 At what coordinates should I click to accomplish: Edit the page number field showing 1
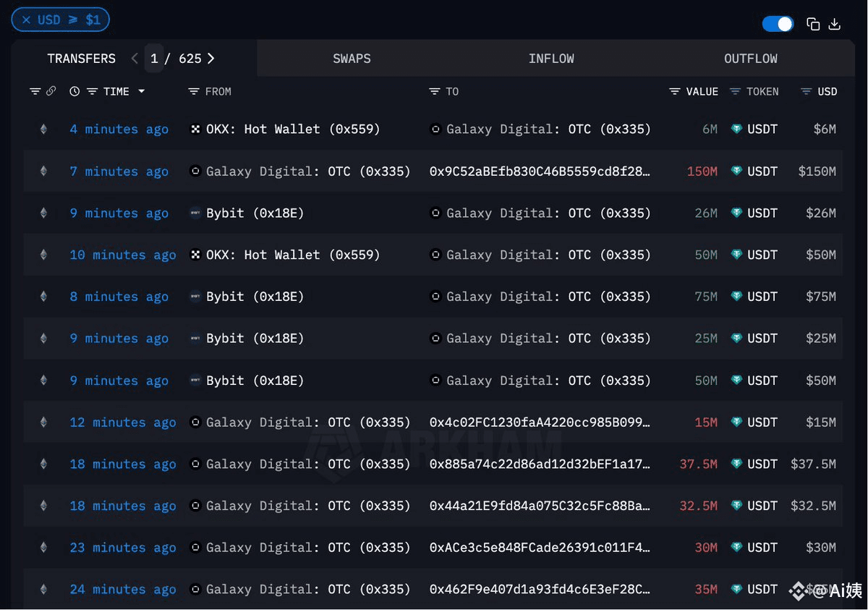(154, 59)
